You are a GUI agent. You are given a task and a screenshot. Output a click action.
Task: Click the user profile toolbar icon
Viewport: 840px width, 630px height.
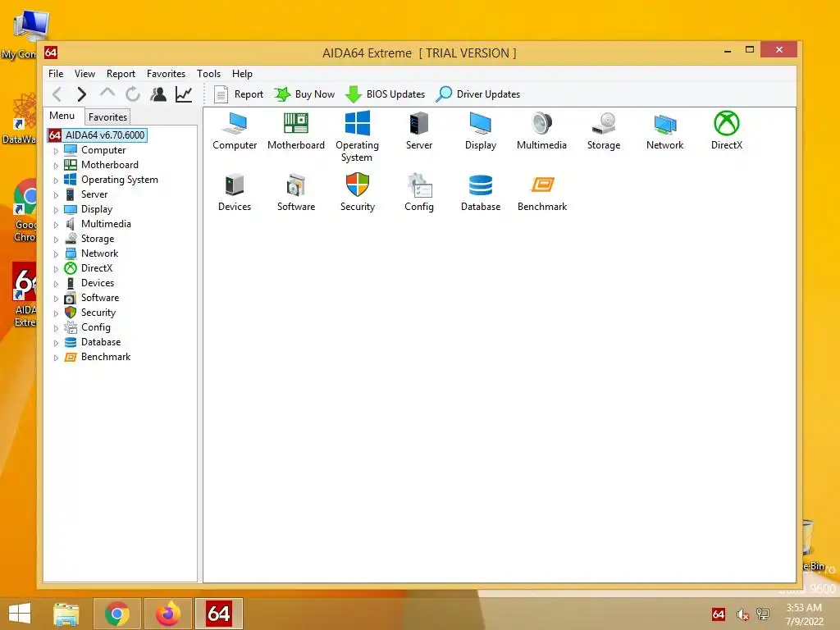(x=158, y=94)
